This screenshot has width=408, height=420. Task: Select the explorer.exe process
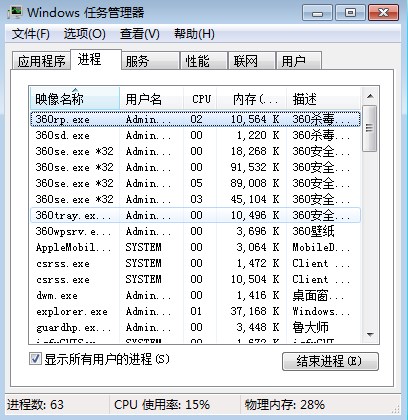(195, 311)
